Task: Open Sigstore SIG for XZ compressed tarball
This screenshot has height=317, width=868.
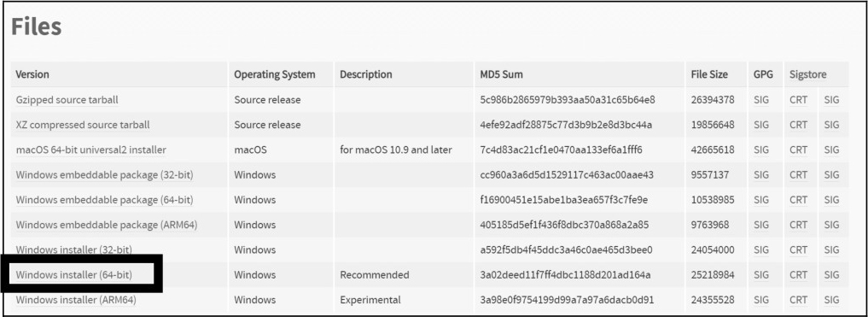Action: pyautogui.click(x=831, y=125)
